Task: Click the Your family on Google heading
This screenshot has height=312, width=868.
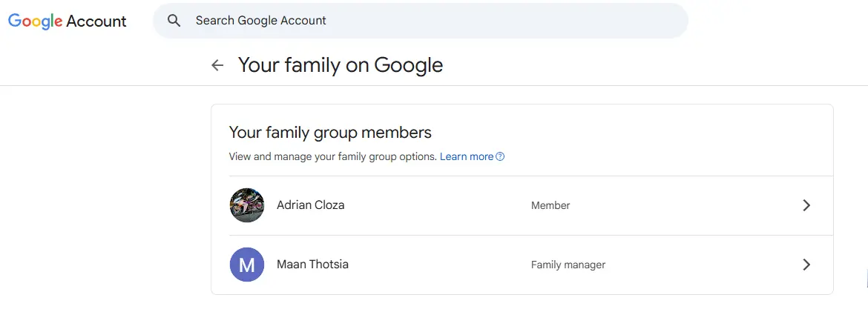Action: [341, 65]
